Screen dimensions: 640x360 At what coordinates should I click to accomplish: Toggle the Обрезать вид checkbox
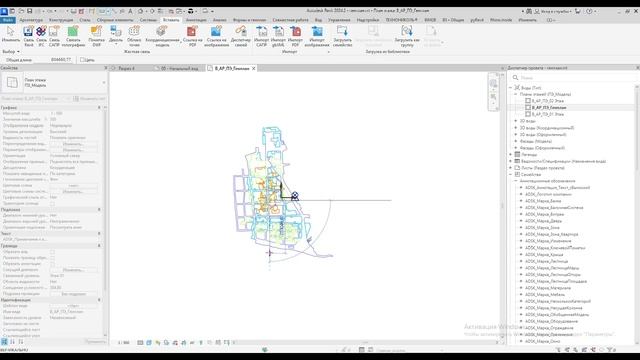click(x=52, y=252)
